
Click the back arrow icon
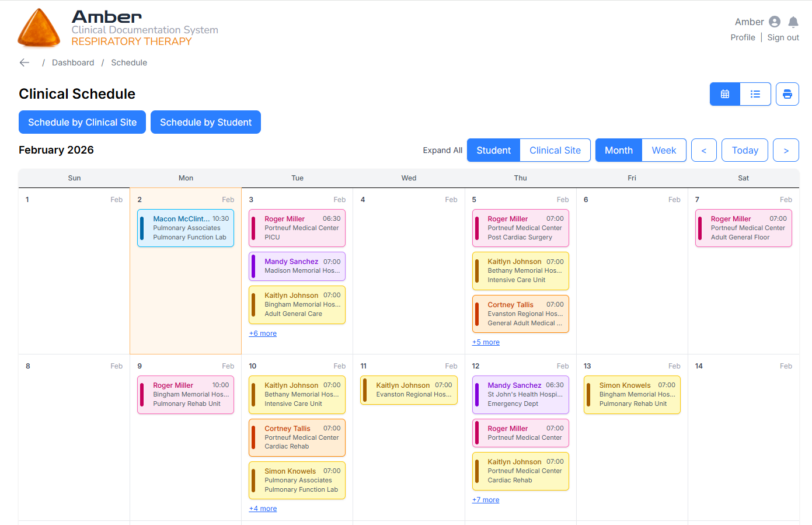[x=25, y=62]
